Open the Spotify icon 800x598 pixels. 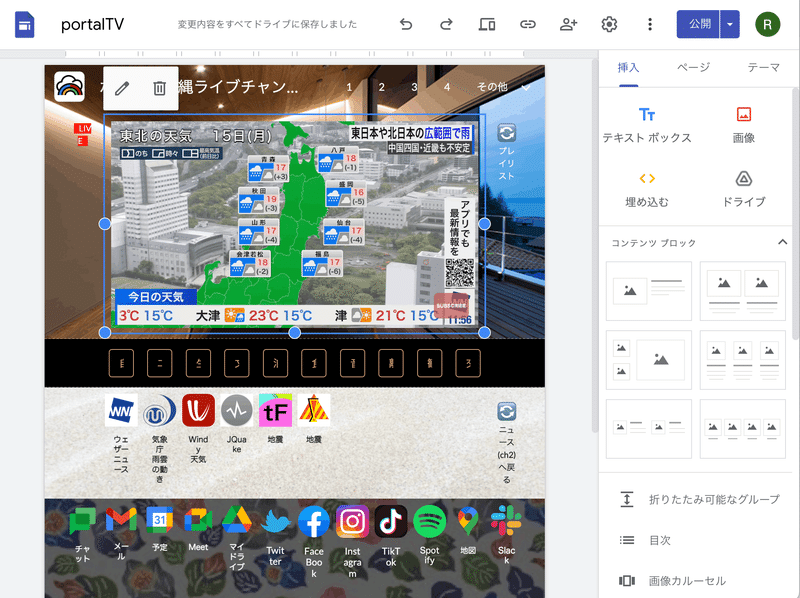point(430,521)
